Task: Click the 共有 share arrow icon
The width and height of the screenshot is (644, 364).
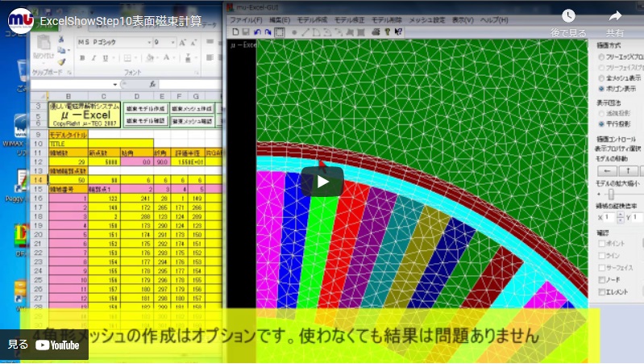Action: pos(615,16)
